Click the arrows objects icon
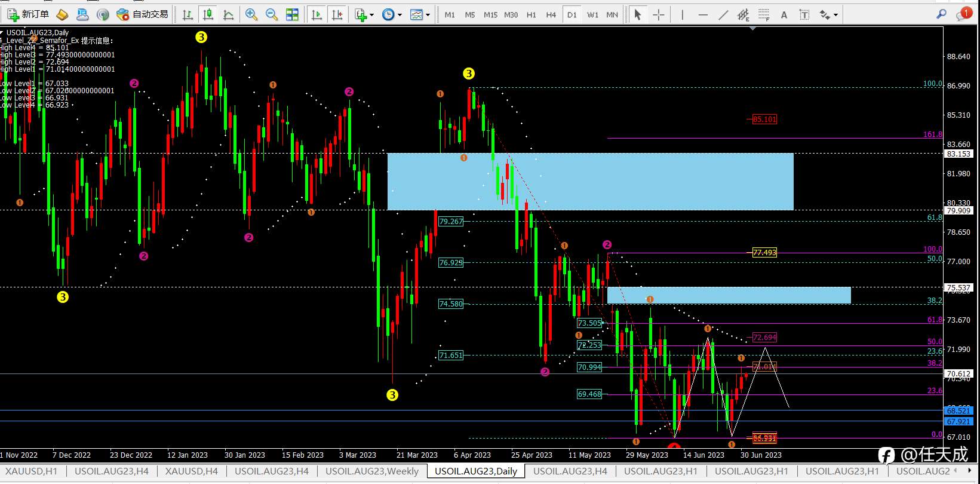This screenshot has width=980, height=484. pyautogui.click(x=825, y=14)
